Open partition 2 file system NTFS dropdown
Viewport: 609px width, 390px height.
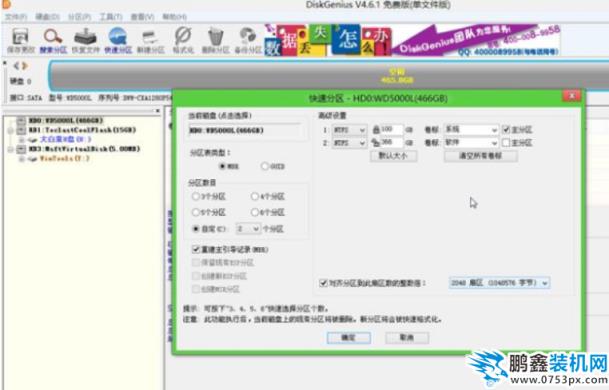click(x=350, y=143)
